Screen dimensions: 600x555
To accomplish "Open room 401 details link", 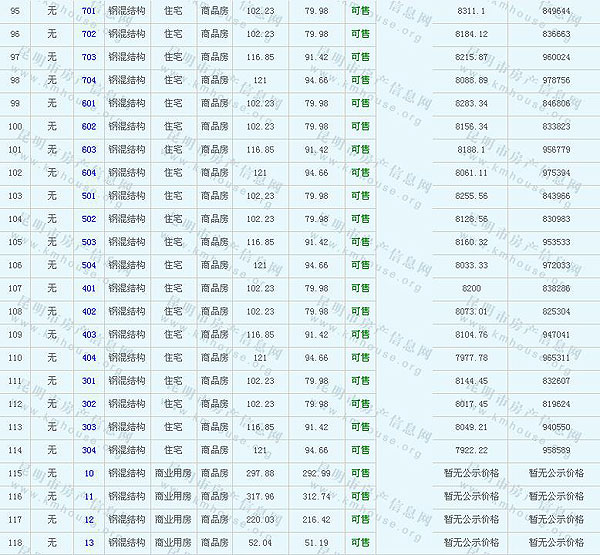I will [89, 288].
